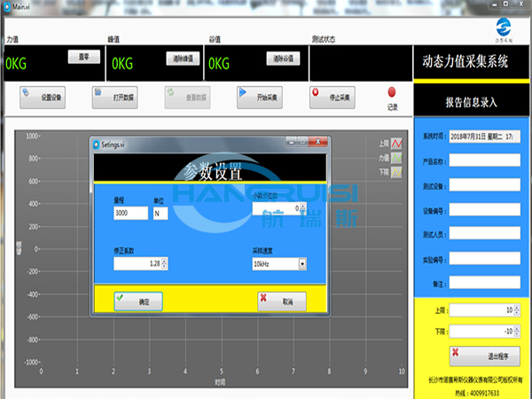Click the 产品名称 product name input field
This screenshot has height=399, width=532.
pos(483,161)
